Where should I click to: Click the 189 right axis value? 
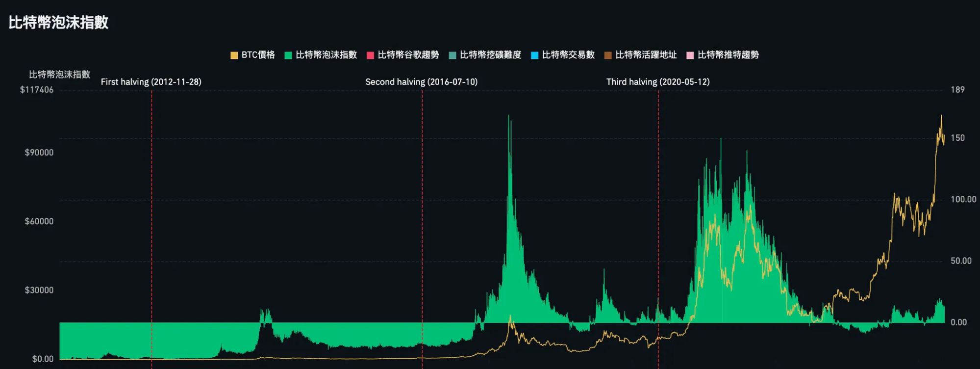click(x=957, y=90)
